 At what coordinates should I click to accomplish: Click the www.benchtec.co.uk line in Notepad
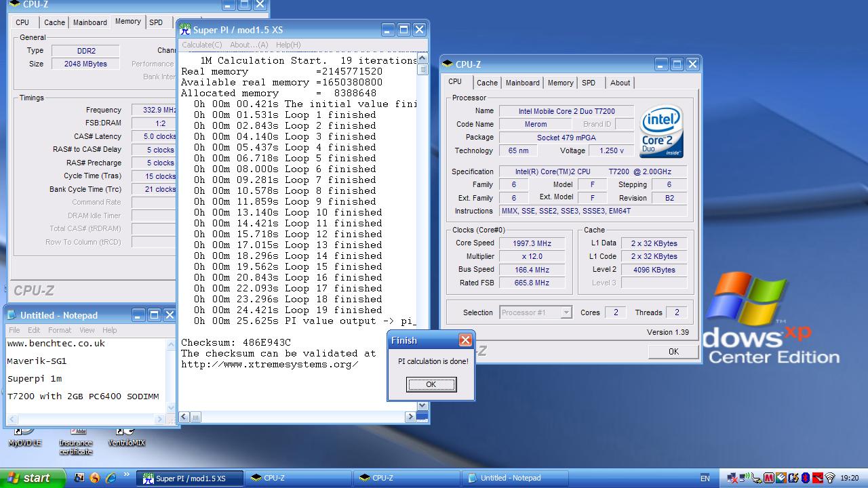coord(56,344)
